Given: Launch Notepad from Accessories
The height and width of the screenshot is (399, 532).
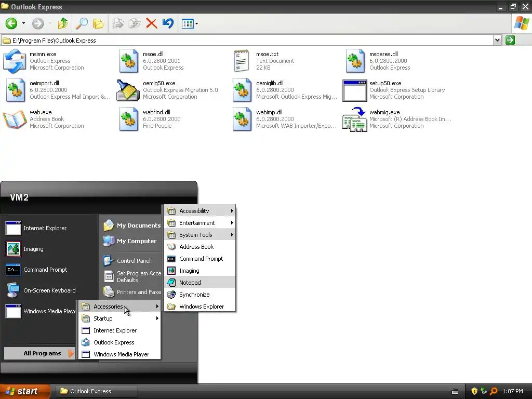Looking at the screenshot, I should click(200, 283).
